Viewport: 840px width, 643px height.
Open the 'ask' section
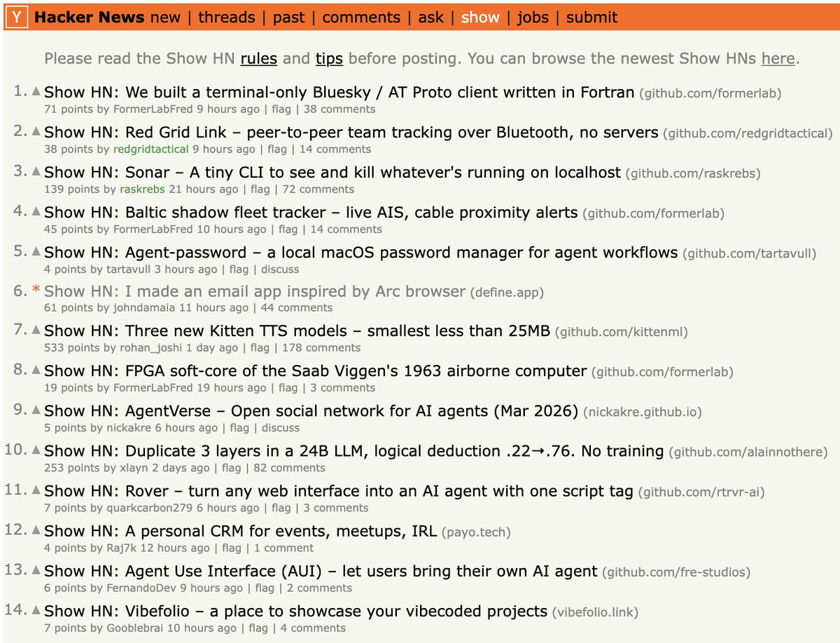coord(430,18)
